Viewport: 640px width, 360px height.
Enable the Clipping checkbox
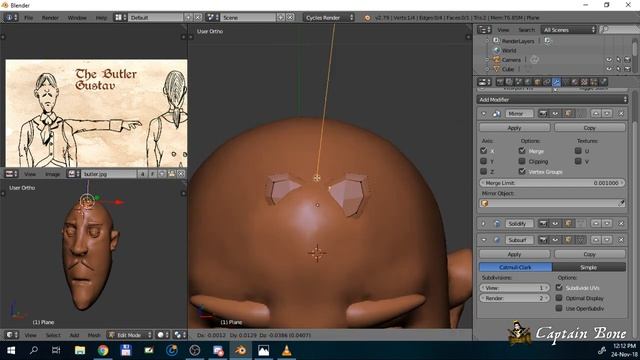tap(522, 161)
